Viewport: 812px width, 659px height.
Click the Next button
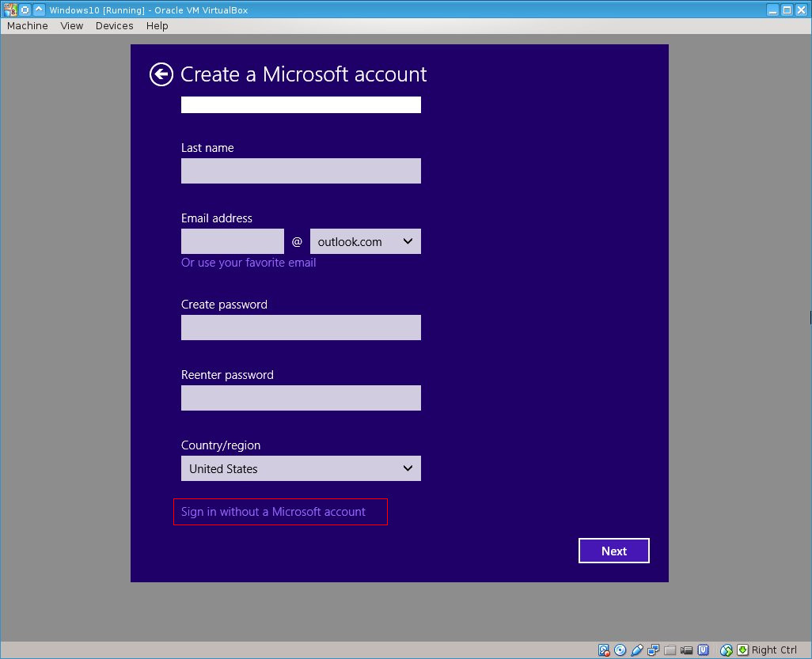pyautogui.click(x=613, y=551)
